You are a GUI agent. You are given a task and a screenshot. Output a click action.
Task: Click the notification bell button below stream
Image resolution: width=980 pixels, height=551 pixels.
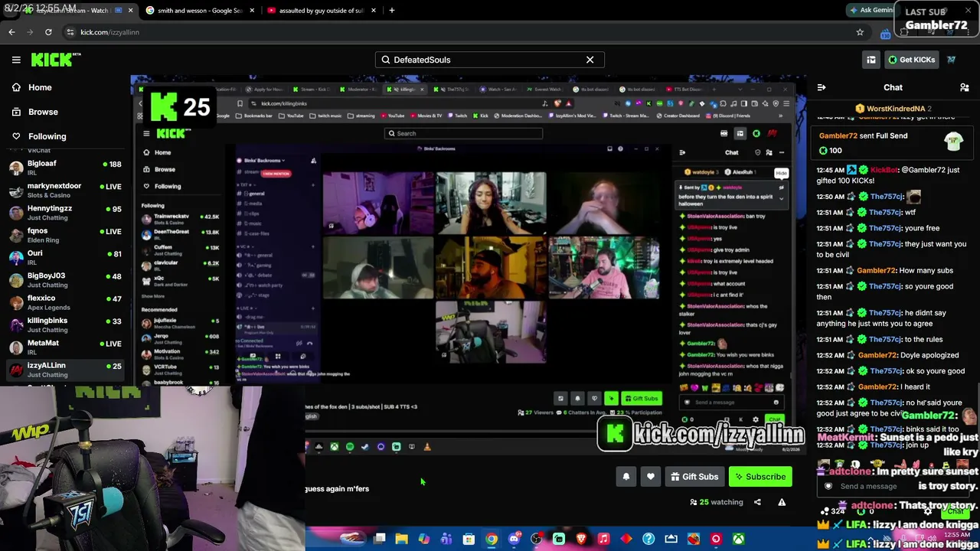626,477
